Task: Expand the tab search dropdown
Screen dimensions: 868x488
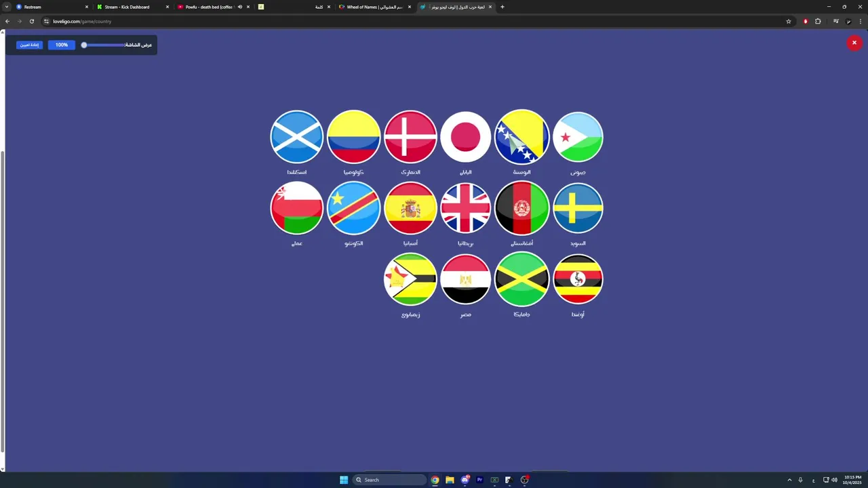Action: pyautogui.click(x=6, y=7)
